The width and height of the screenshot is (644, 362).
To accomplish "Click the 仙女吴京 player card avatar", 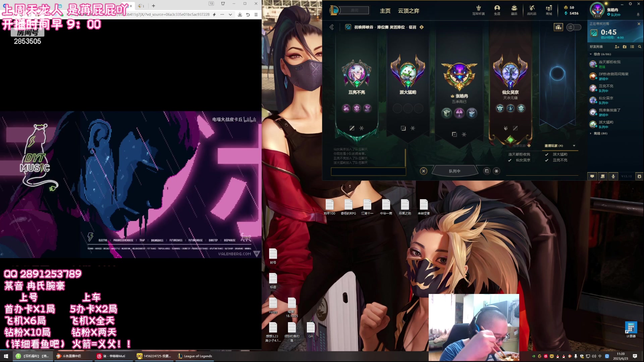I will click(510, 73).
